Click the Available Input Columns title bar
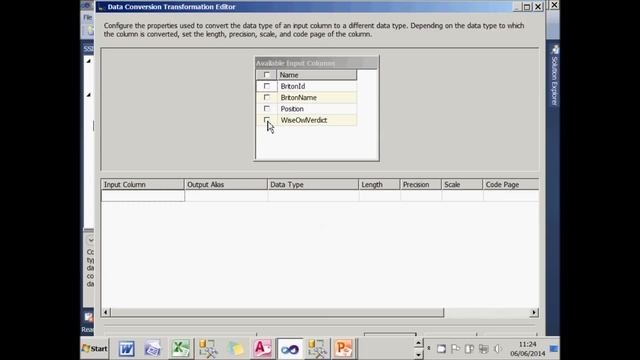Screen dimensions: 640x360 (x=316, y=63)
